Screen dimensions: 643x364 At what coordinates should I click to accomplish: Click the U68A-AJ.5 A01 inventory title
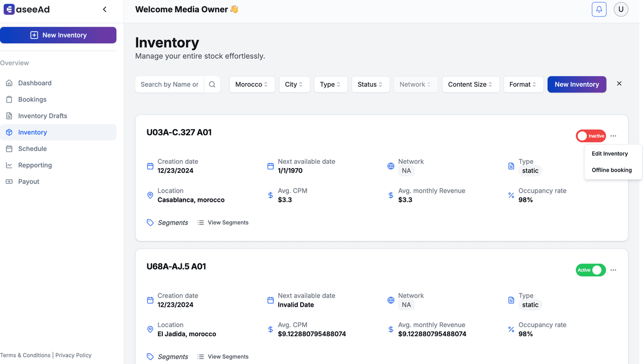[x=176, y=267]
